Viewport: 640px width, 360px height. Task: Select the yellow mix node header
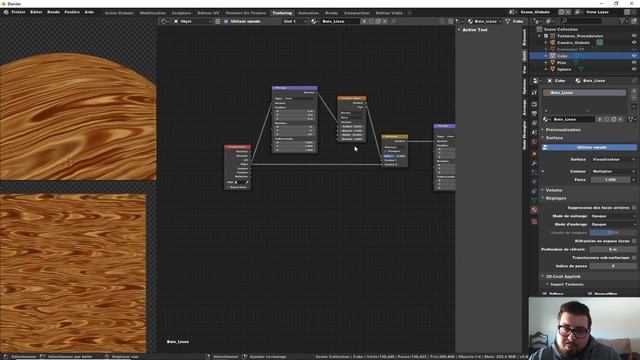[394, 136]
